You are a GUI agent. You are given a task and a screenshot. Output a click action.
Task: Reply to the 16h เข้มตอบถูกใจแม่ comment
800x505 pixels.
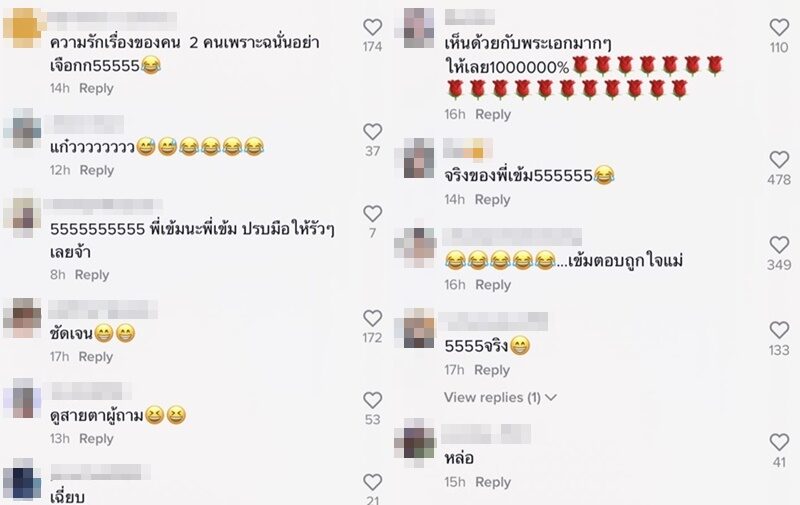(x=493, y=285)
